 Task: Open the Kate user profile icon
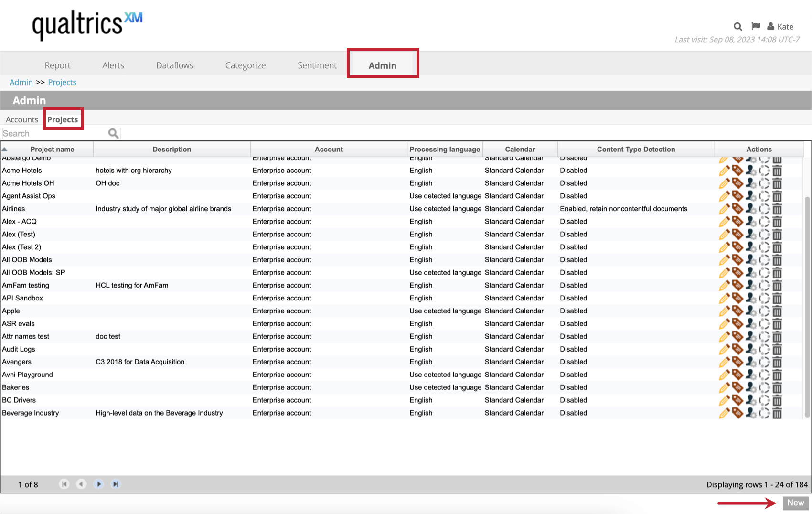772,26
